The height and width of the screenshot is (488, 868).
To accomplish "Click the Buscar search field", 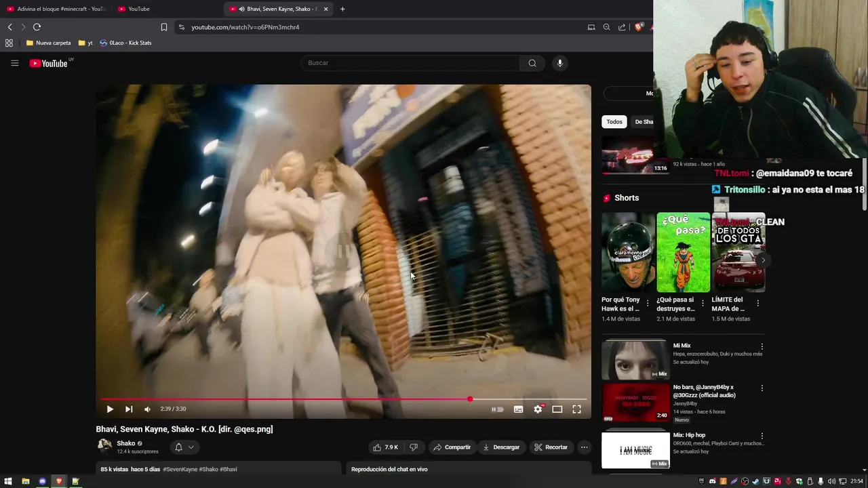I will tap(410, 63).
